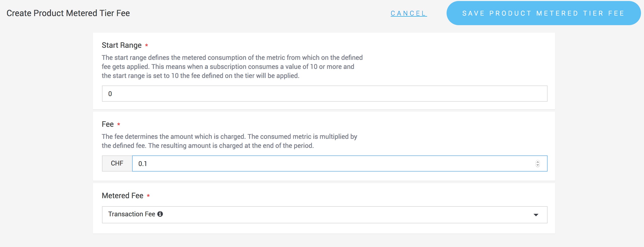The height and width of the screenshot is (247, 644).
Task: Click the Create Product Metered Tier Fee heading
Action: point(68,13)
